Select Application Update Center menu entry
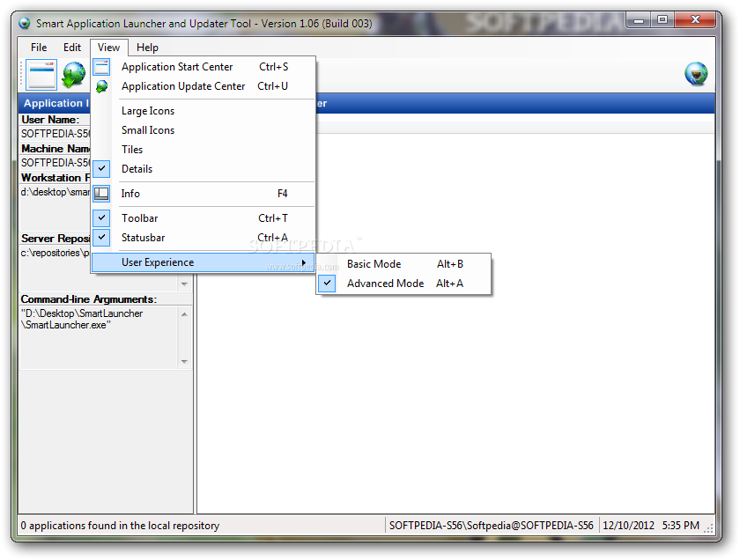This screenshot has width=740, height=560. [x=203, y=86]
